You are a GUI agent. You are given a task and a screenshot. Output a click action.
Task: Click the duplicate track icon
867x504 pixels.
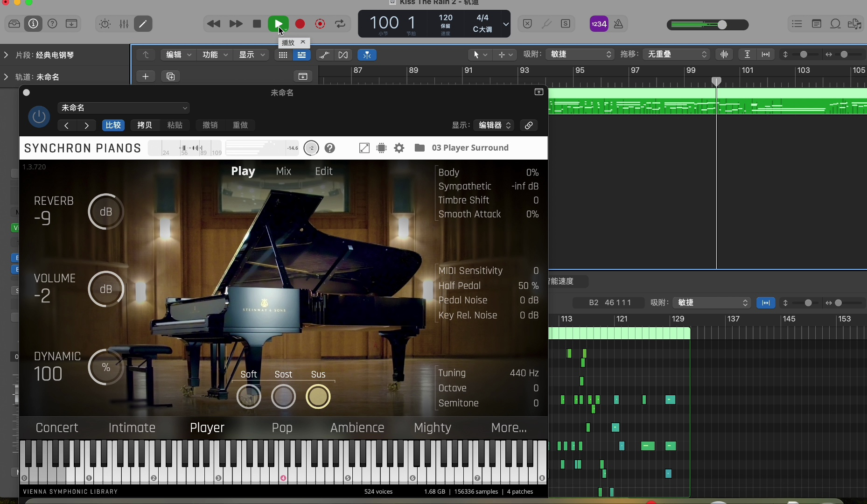[171, 77]
